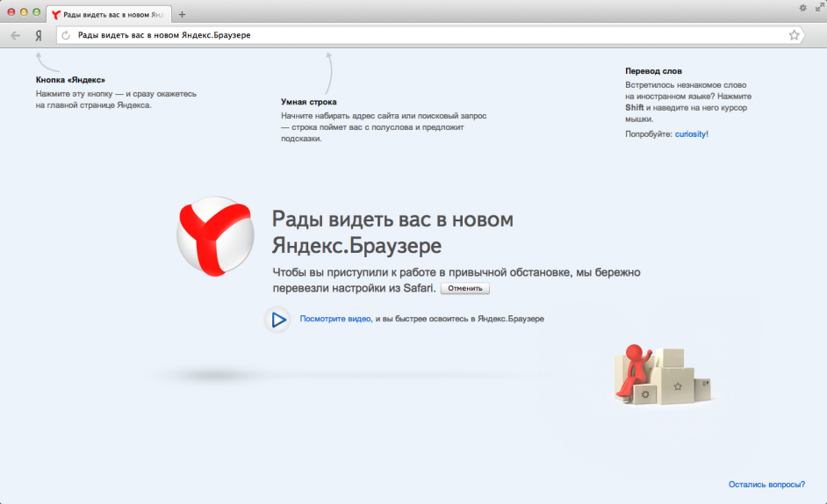The width and height of the screenshot is (827, 504).
Task: Click the 'Перевод слов' heading
Action: click(653, 71)
